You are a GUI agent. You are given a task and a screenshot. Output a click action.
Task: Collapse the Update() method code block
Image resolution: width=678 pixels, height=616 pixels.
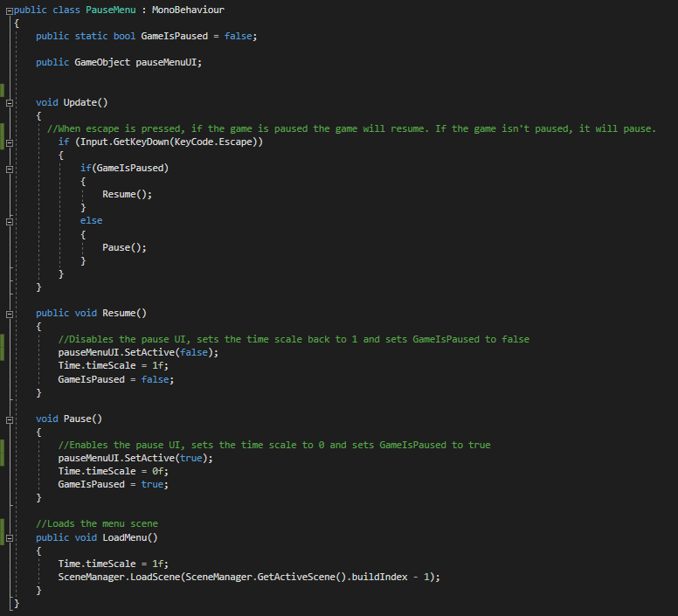(x=10, y=102)
